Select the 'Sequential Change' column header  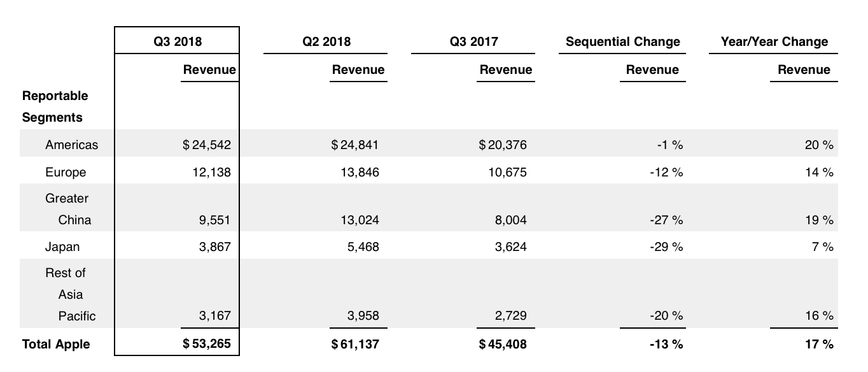click(623, 42)
